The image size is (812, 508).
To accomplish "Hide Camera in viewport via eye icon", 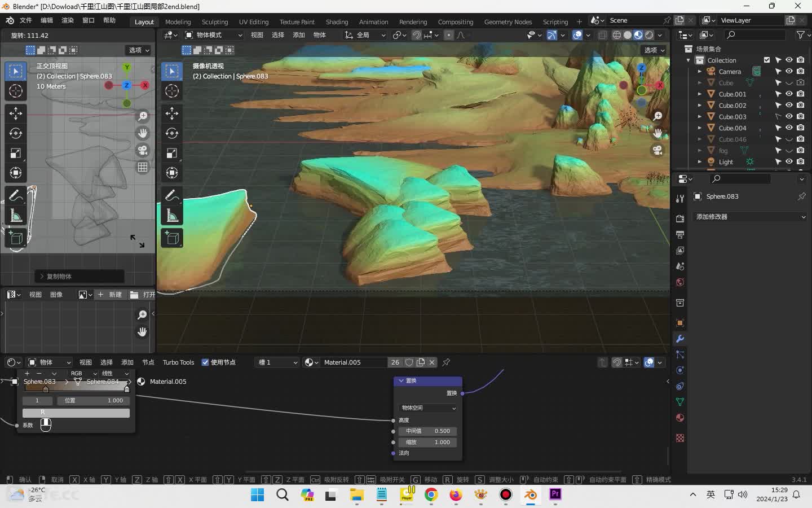I will click(789, 71).
